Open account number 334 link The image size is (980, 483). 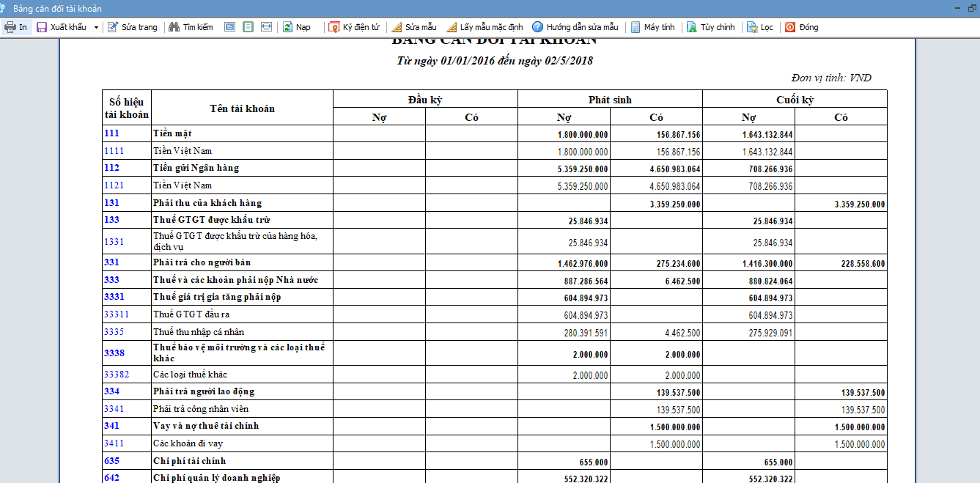point(111,391)
